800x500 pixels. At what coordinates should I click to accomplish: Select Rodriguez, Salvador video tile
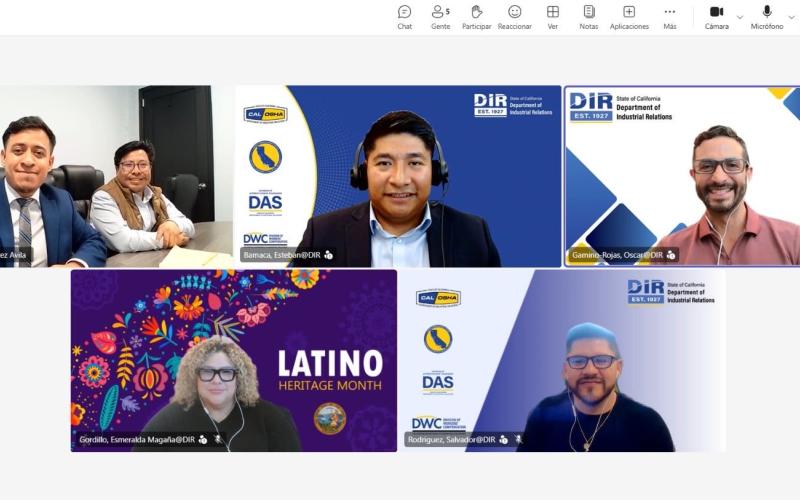pyautogui.click(x=562, y=361)
